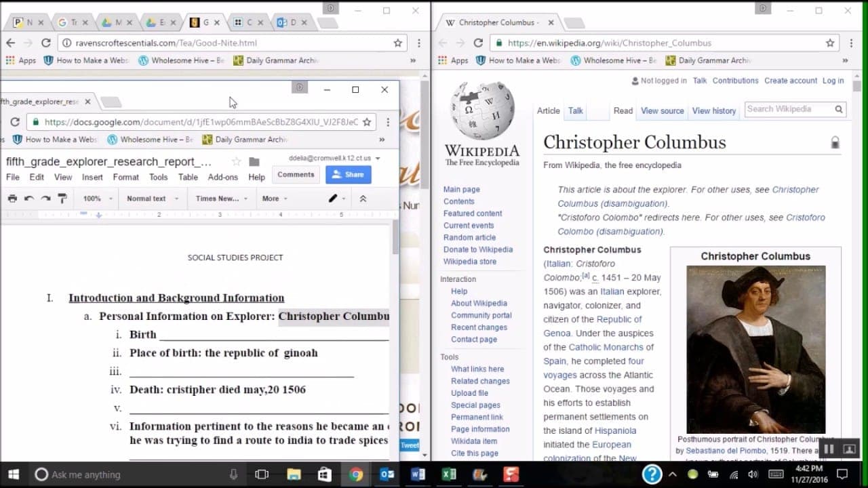Open the zoom 100% dropdown

pyautogui.click(x=96, y=199)
